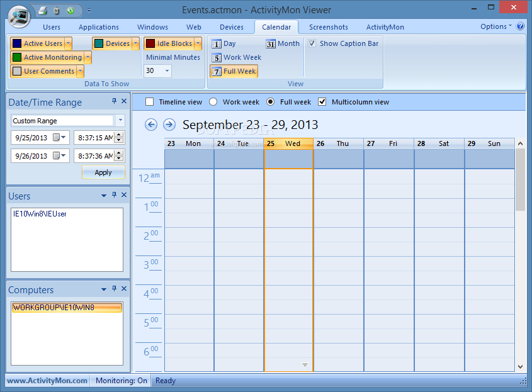This screenshot has width=532, height=392.
Task: Enable the Timeline view checkbox
Action: coord(149,102)
